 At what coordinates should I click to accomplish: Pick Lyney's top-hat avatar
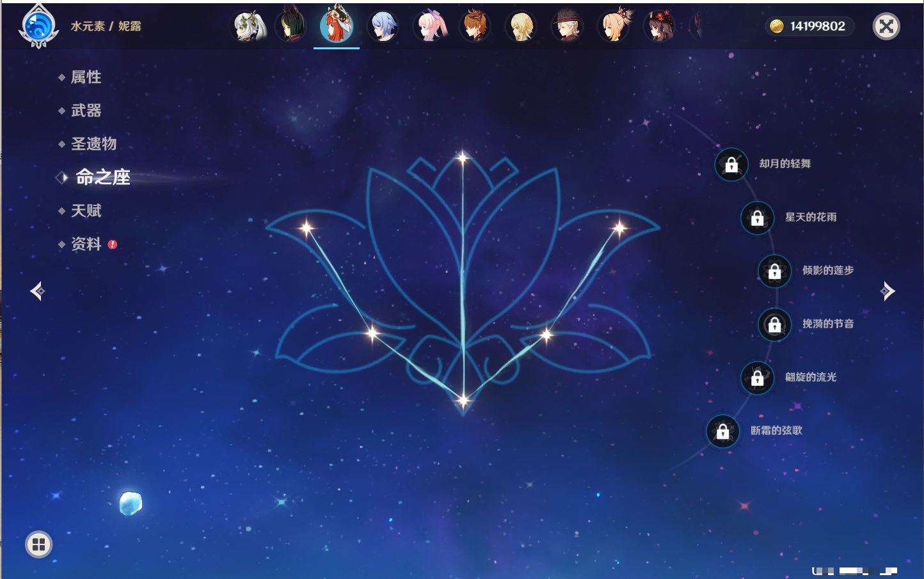click(567, 26)
